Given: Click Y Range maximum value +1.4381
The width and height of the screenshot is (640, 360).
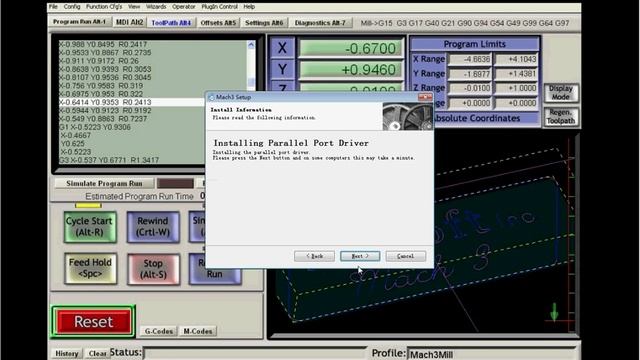Looking at the screenshot, I should pos(516,74).
